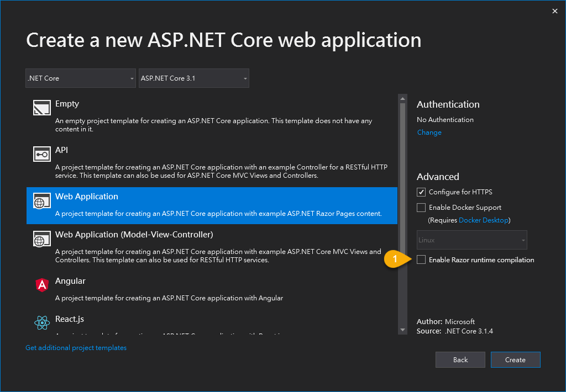Open the .NET Core framework dropdown

(x=81, y=78)
